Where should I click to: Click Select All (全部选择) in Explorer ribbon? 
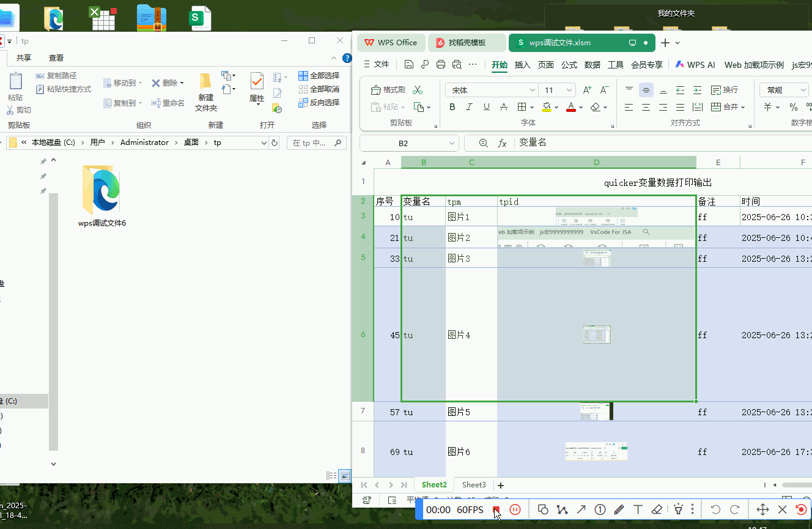(319, 75)
